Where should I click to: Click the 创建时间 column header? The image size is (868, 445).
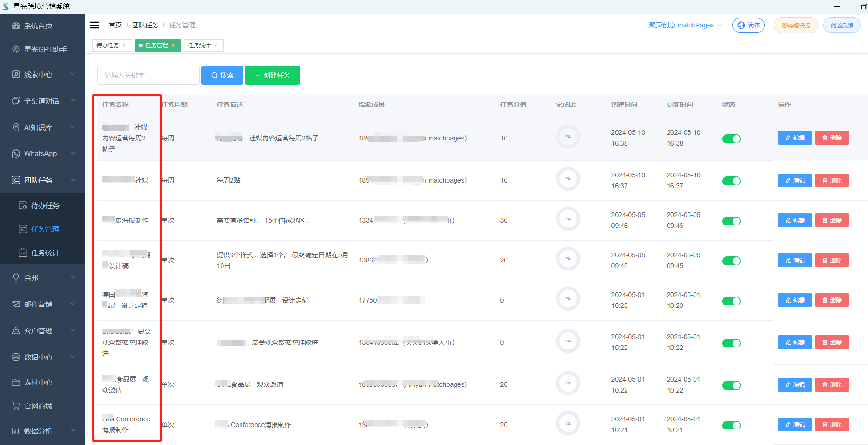pyautogui.click(x=624, y=105)
